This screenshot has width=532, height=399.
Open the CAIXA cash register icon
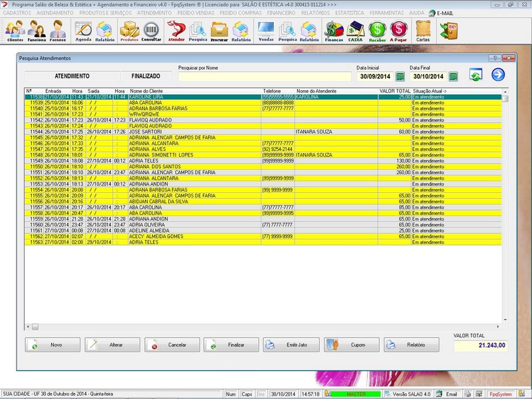pos(355,31)
